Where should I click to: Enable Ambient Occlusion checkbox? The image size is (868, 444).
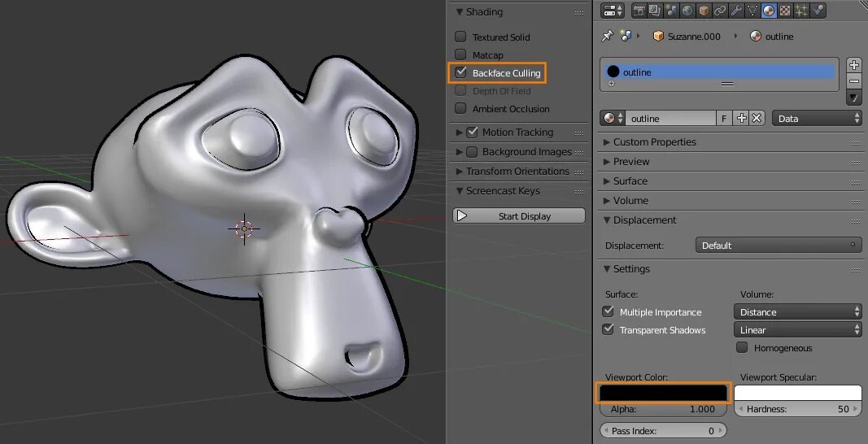click(x=460, y=108)
